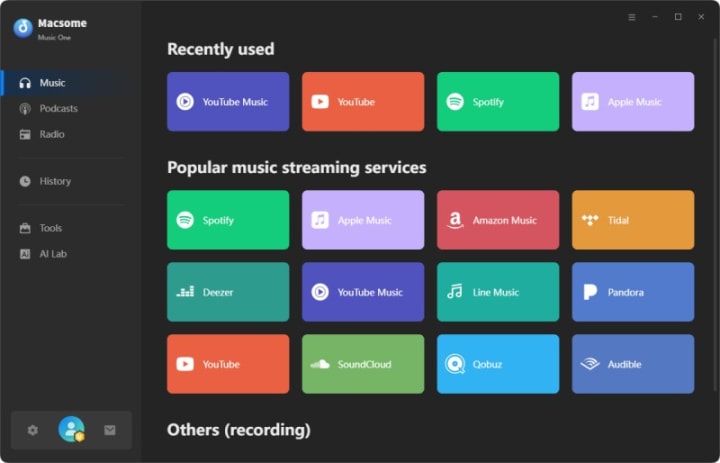Maximize the Macsome window
The height and width of the screenshot is (463, 720).
tap(678, 17)
